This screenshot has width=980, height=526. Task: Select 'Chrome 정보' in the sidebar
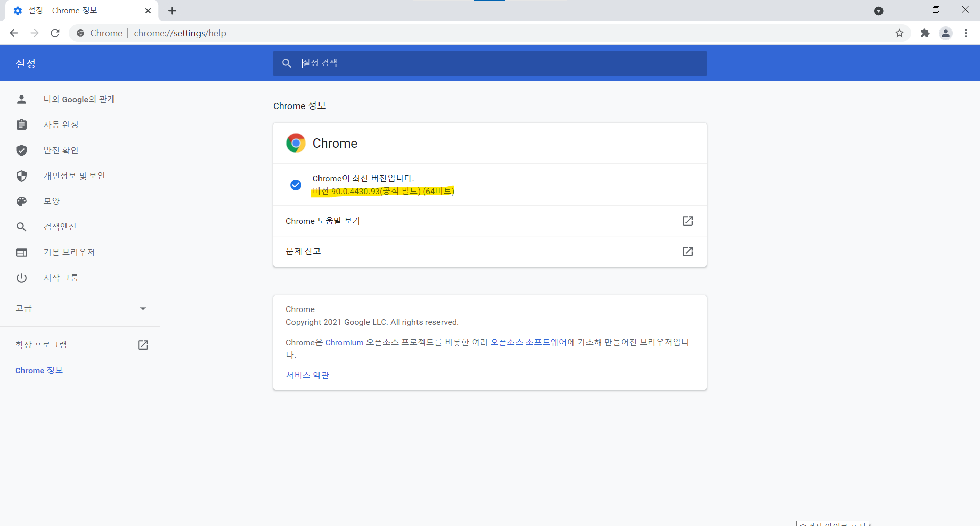(39, 370)
